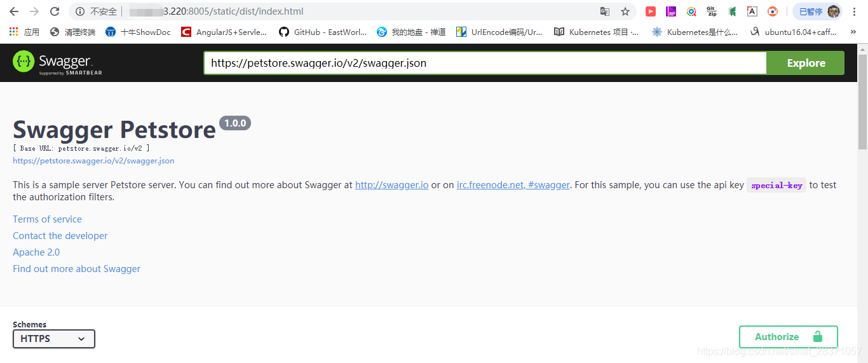The width and height of the screenshot is (868, 363).
Task: Open the Kubernetes是什么 bookmark
Action: pyautogui.click(x=695, y=32)
